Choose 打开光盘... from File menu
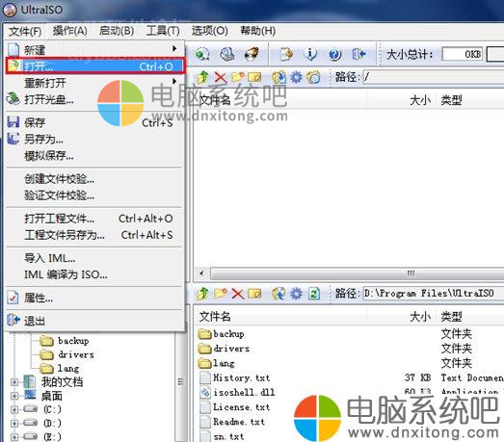The image size is (504, 442). click(94, 99)
